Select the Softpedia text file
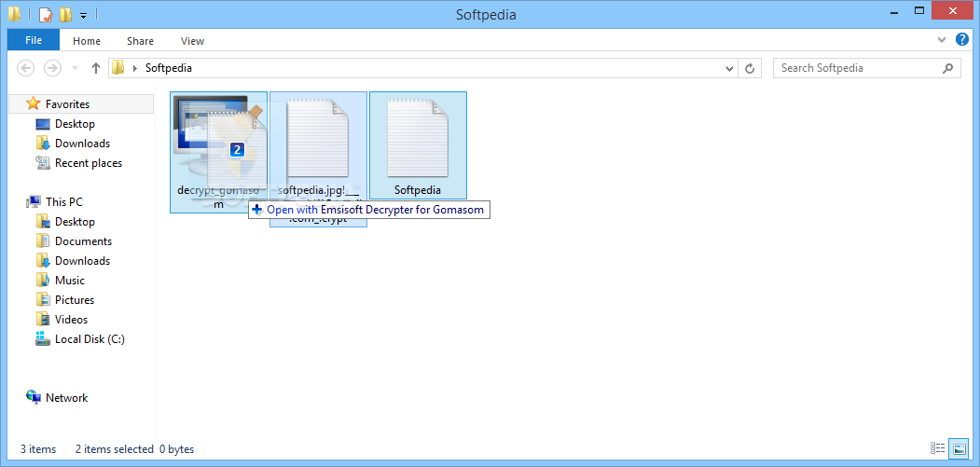Image resolution: width=980 pixels, height=467 pixels. coord(418,145)
